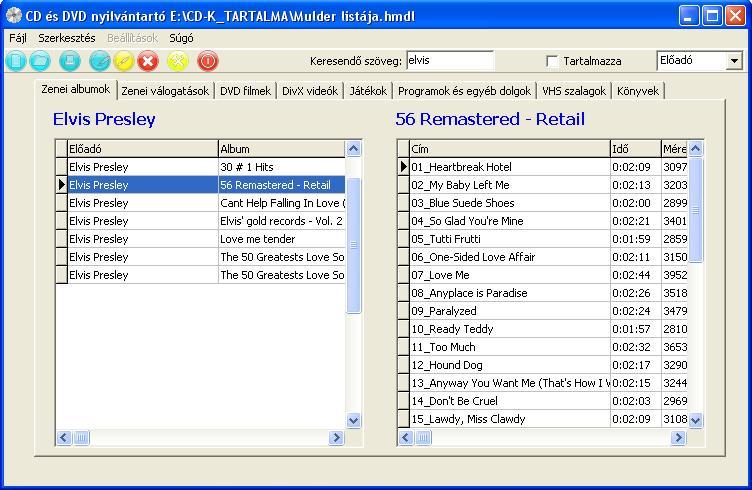The image size is (752, 490).
Task: Select the album 30 # 1 Hits
Action: tap(282, 167)
